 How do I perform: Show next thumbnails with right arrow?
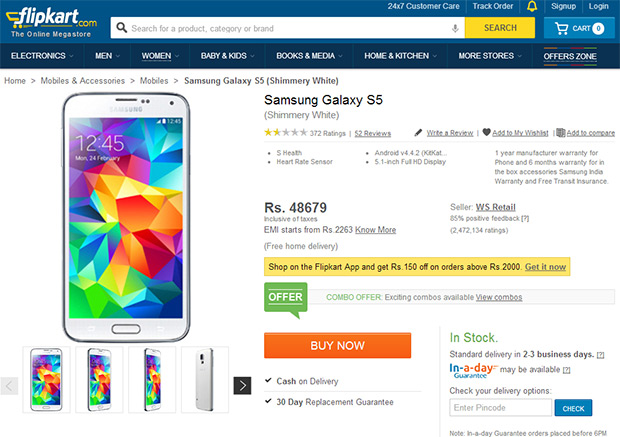tap(242, 385)
